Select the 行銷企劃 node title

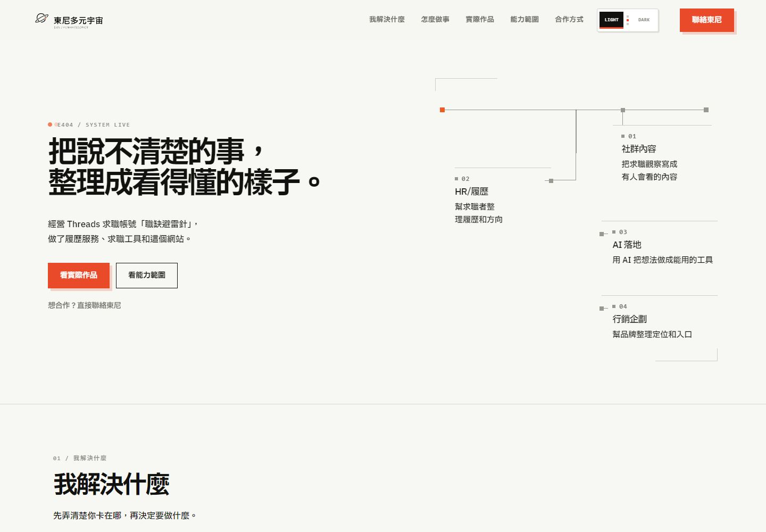pyautogui.click(x=629, y=319)
